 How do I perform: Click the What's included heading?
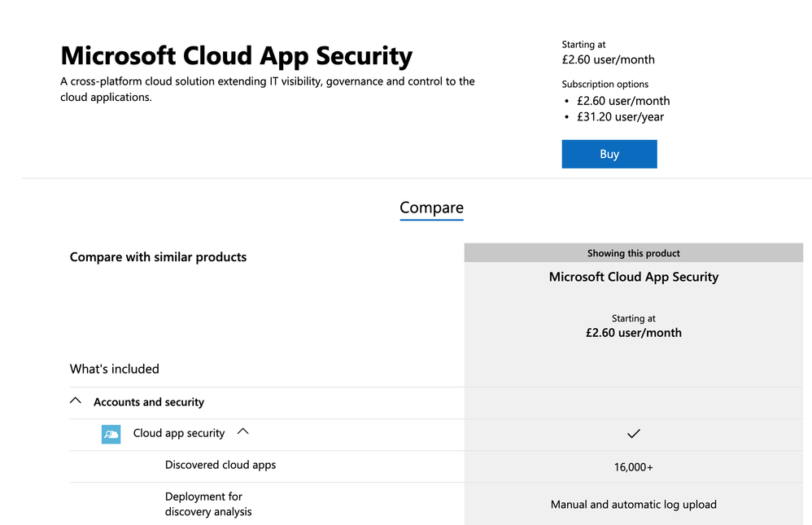point(115,369)
